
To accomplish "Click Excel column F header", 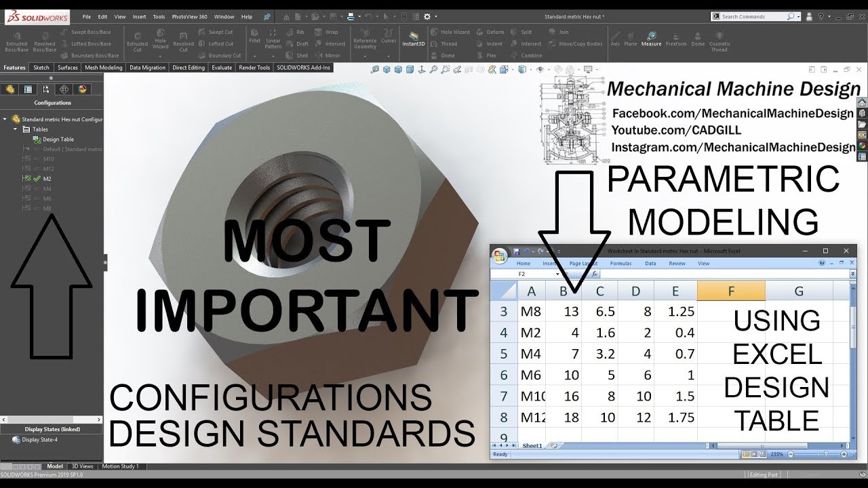I will pos(731,291).
